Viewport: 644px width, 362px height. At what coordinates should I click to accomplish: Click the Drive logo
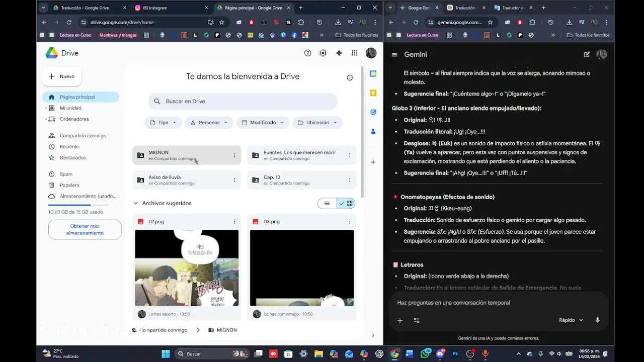(x=62, y=53)
